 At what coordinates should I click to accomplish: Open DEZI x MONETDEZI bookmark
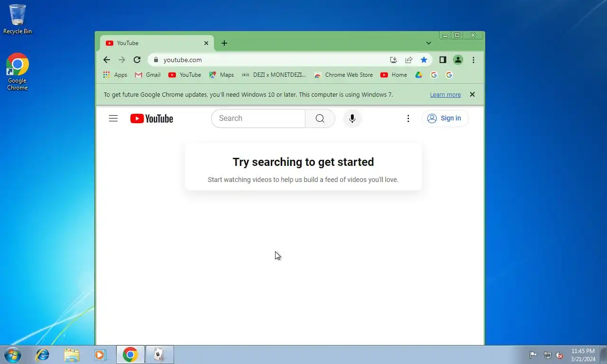point(274,75)
